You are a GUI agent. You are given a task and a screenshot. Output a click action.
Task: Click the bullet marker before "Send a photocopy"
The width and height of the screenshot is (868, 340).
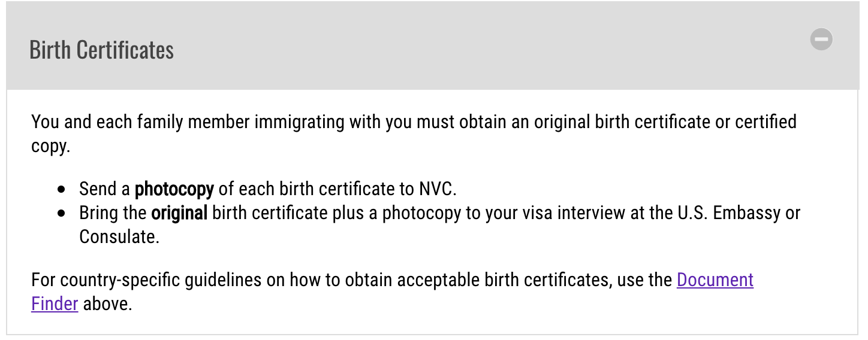62,190
